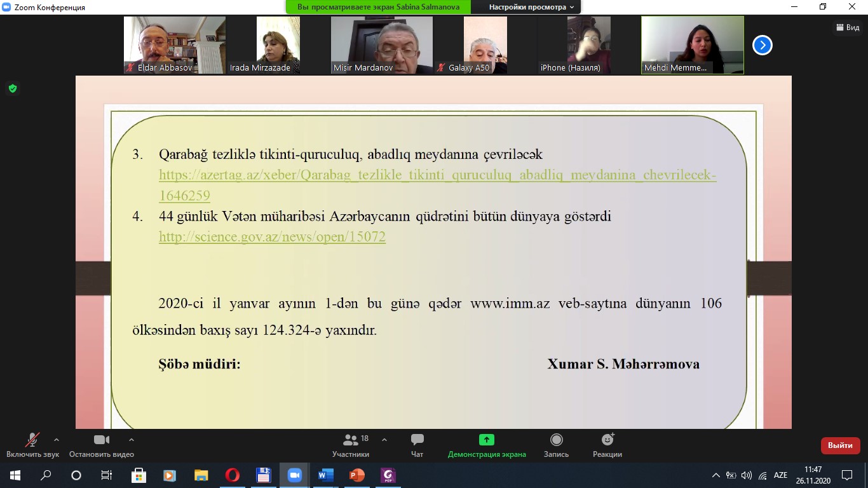Image resolution: width=868 pixels, height=488 pixels.
Task: Show next participants with blue arrow
Action: pos(762,45)
